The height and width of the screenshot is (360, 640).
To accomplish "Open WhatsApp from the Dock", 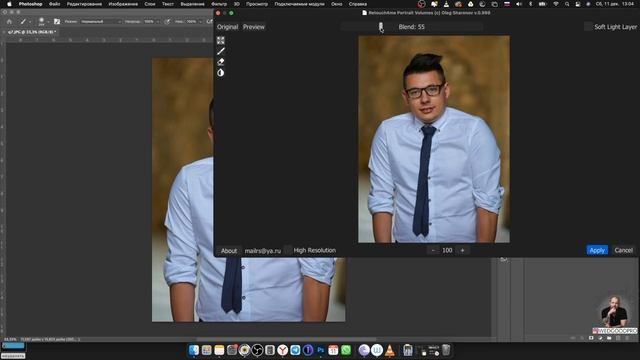I will tap(346, 350).
